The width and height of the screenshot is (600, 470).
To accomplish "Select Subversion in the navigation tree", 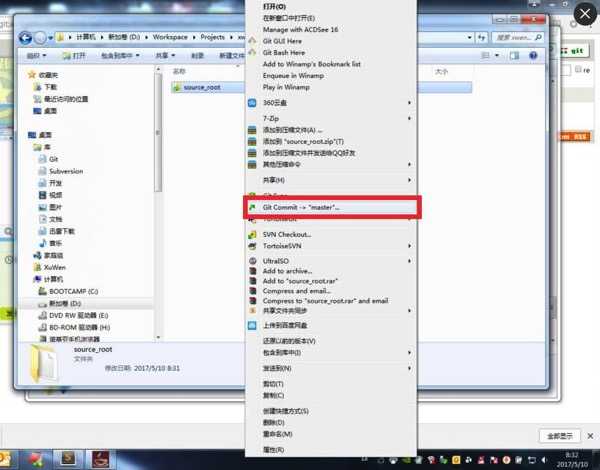I will tap(66, 171).
